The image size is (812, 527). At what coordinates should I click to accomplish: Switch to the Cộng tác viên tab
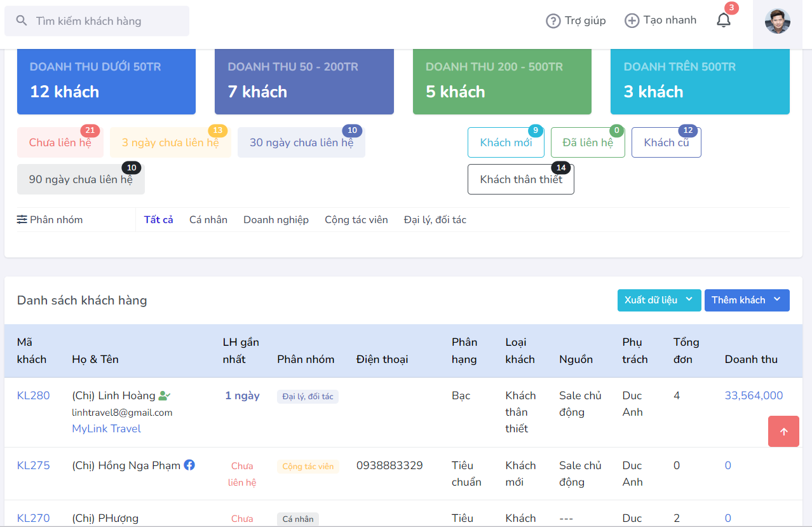(356, 220)
